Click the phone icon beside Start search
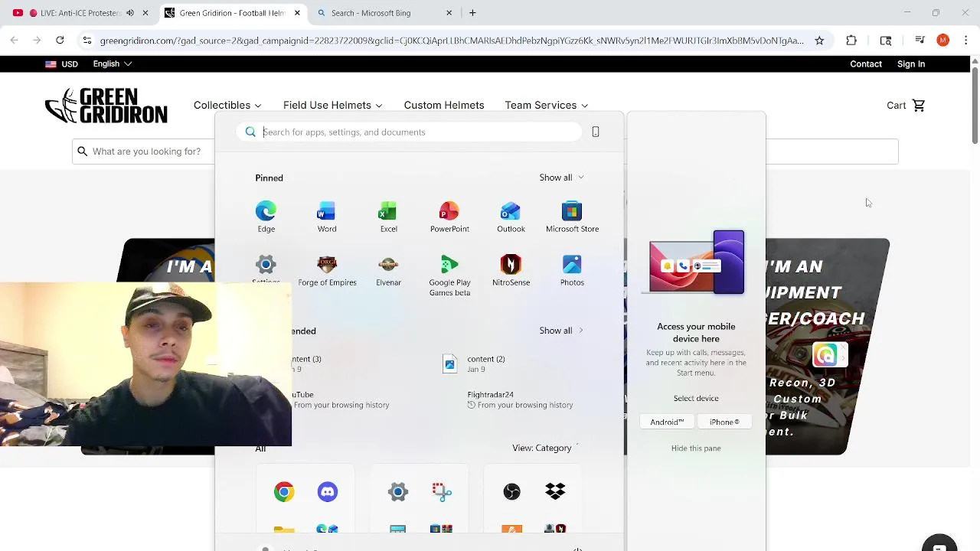Viewport: 980px width, 551px height. 596,132
